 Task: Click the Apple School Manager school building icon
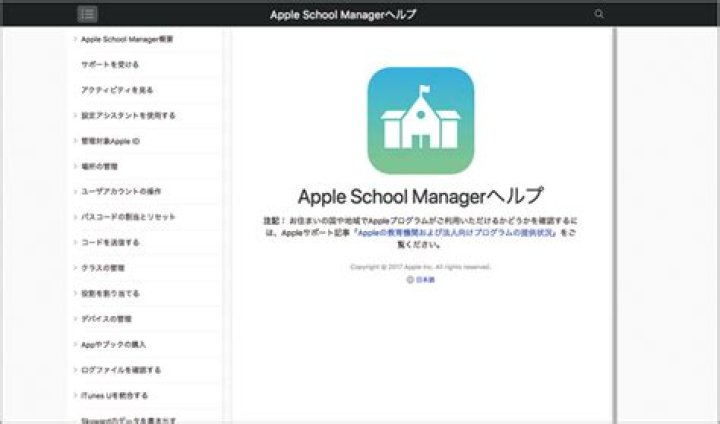pos(421,120)
